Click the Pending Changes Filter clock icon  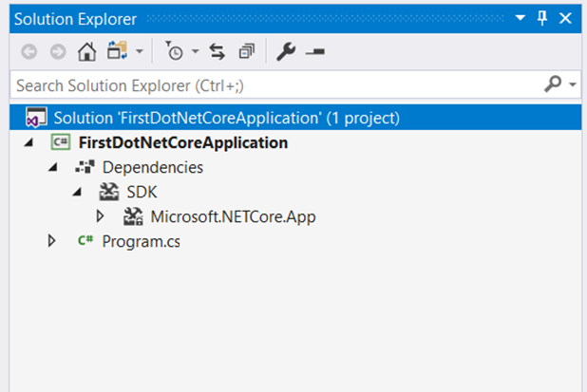[x=174, y=51]
